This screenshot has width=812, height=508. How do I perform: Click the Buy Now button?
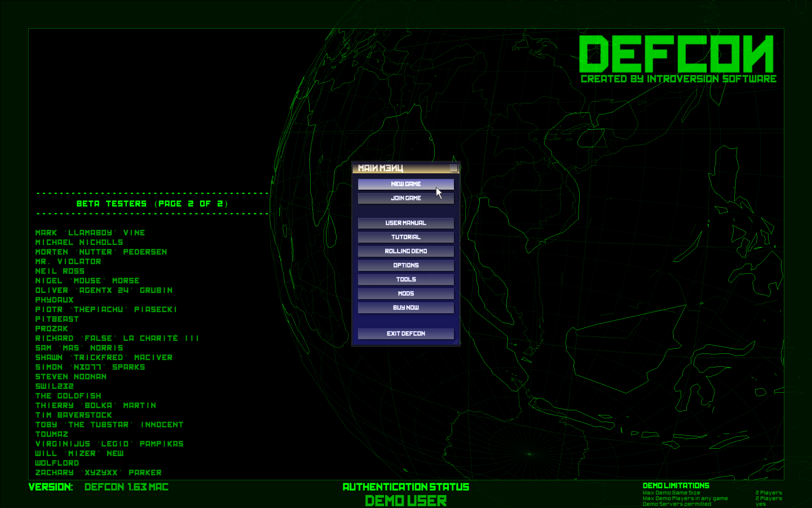click(x=405, y=308)
